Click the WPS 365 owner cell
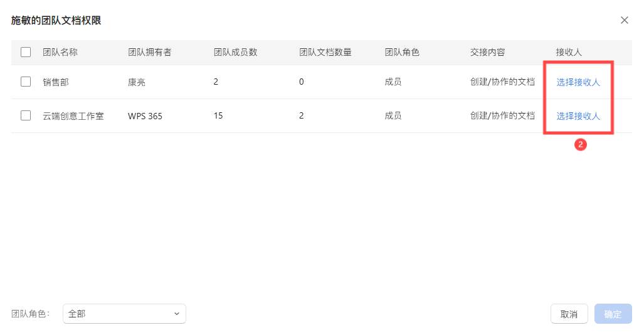 point(145,116)
